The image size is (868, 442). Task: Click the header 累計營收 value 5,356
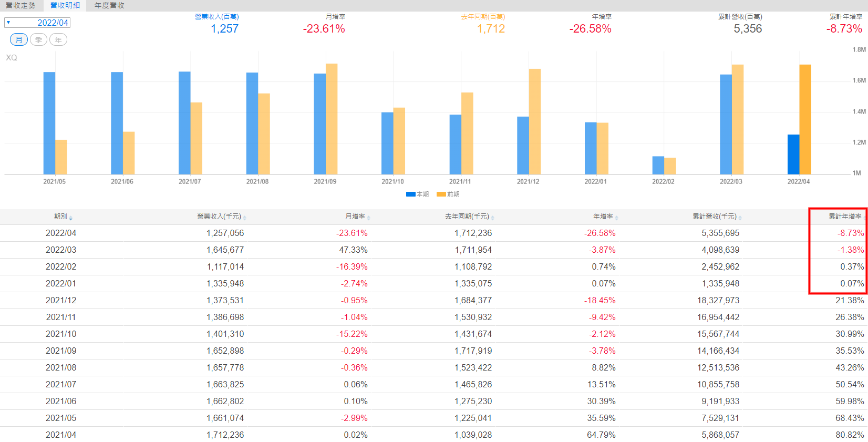748,29
